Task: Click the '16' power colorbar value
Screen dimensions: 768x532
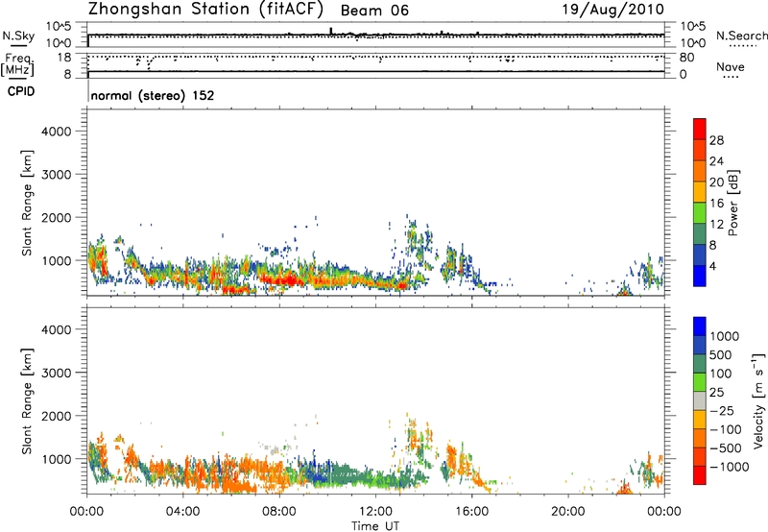Action: click(x=716, y=204)
